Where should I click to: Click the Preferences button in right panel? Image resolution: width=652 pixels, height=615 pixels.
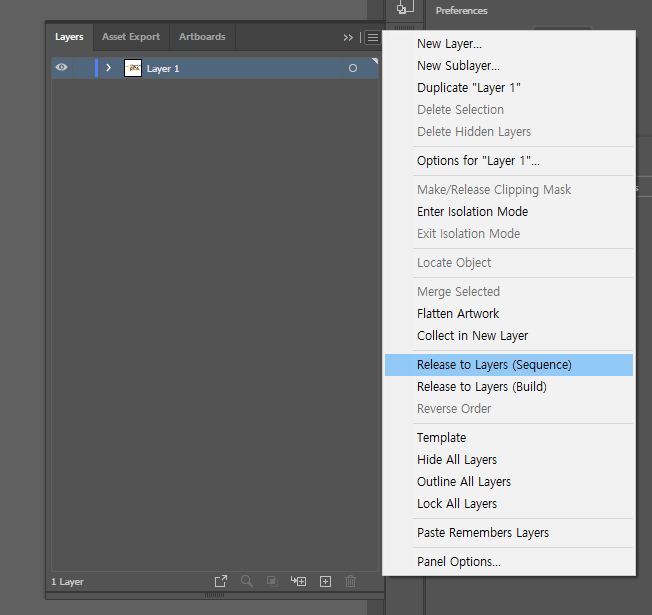(x=461, y=11)
